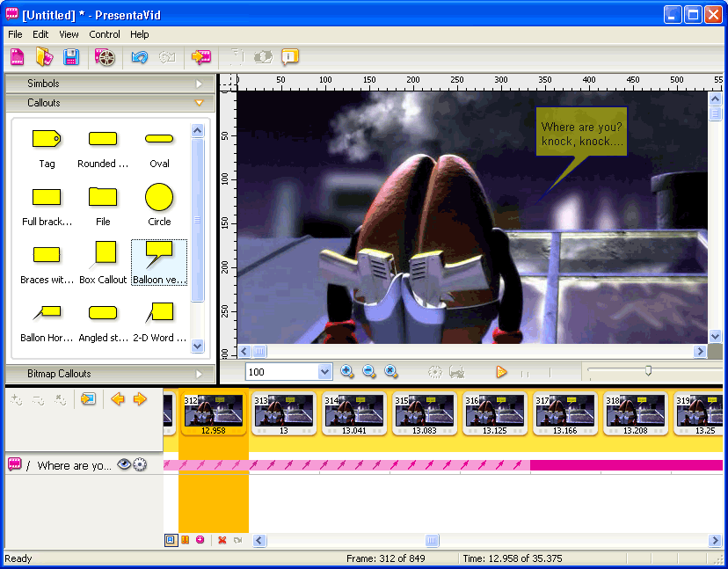The image size is (728, 569).
Task: Click the zoom out magnifier icon
Action: tap(369, 372)
